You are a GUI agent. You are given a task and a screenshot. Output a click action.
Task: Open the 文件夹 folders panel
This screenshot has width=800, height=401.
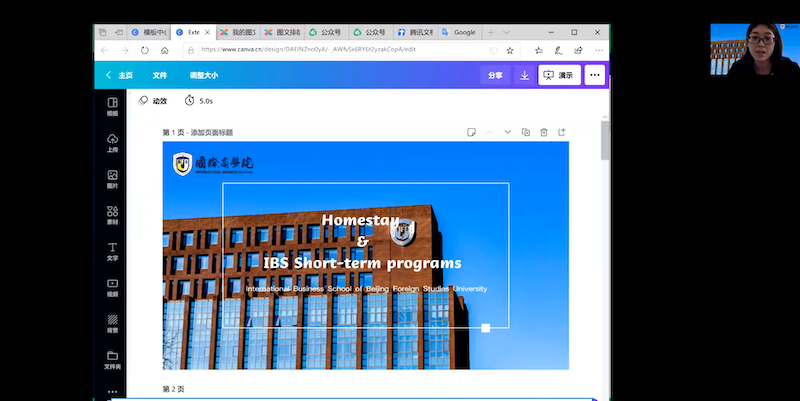coord(112,360)
